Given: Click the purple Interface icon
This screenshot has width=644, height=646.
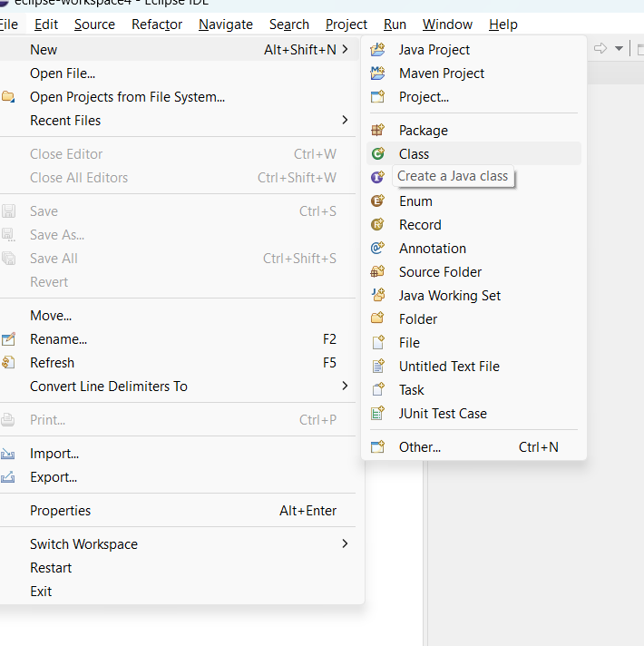Looking at the screenshot, I should 377,177.
